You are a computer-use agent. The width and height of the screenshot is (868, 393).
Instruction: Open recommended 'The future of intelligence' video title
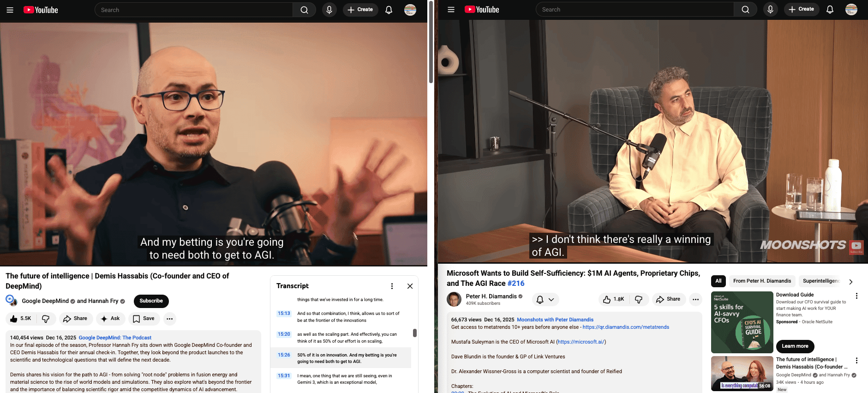812,363
